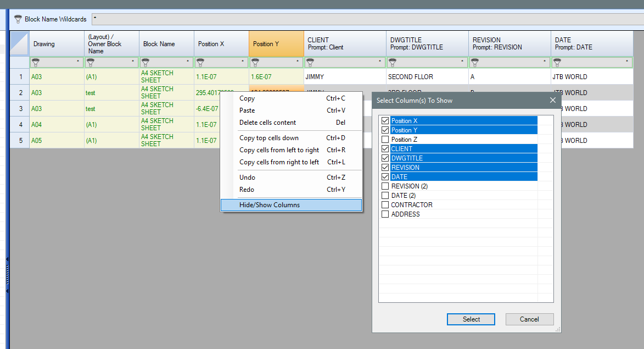644x349 pixels.
Task: Enable the Position Z column checkbox
Action: pos(385,140)
